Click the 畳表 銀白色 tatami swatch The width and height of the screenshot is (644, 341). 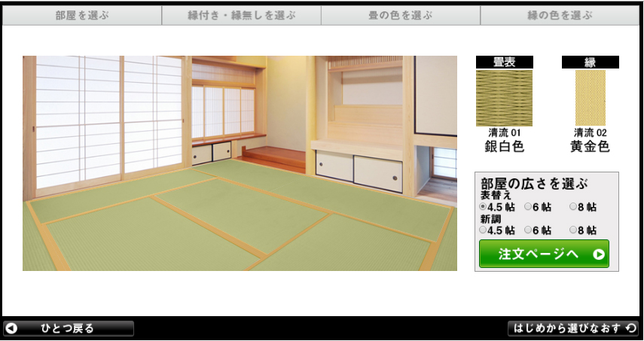504,98
